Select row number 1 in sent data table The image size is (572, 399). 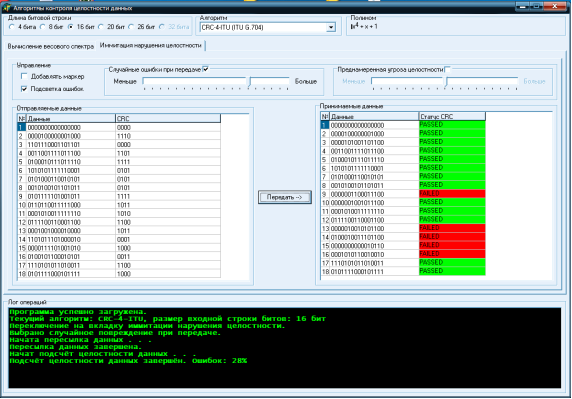point(22,127)
